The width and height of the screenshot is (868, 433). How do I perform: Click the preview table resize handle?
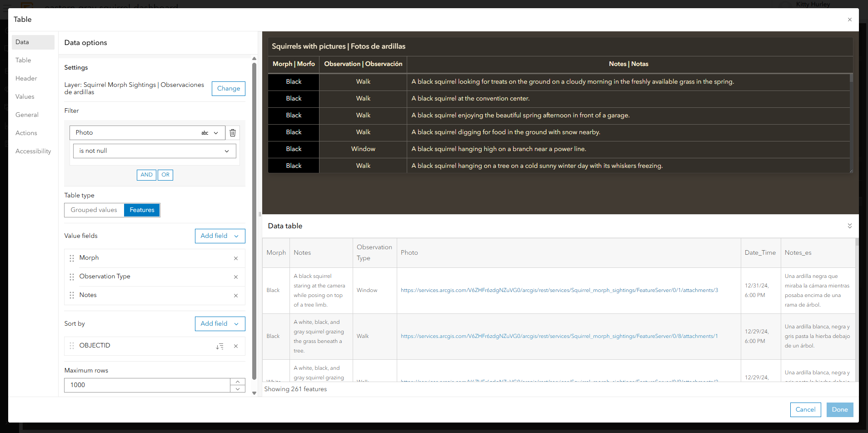click(x=851, y=171)
